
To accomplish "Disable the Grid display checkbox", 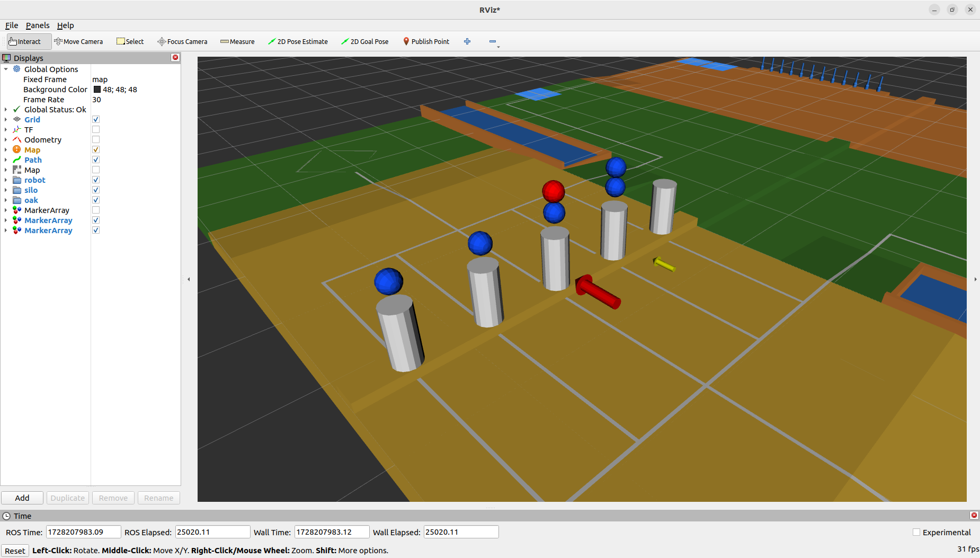I will click(x=96, y=120).
